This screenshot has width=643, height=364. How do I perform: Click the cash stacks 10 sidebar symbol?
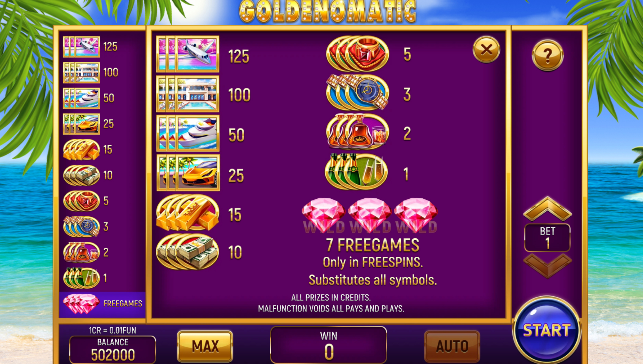tap(81, 175)
